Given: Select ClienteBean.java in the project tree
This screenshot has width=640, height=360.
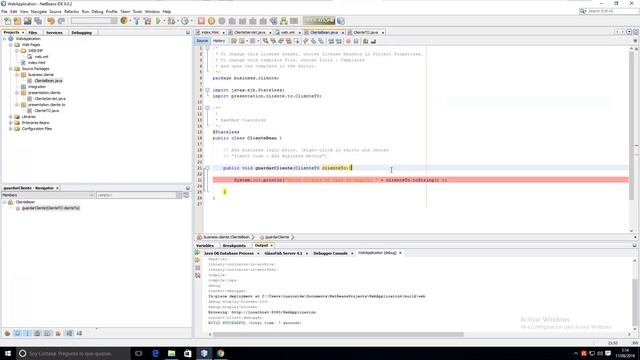Looking at the screenshot, I should 48,81.
